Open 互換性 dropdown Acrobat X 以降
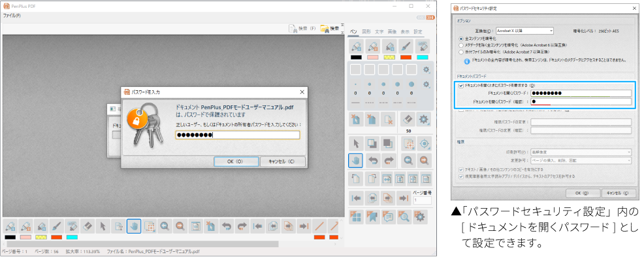The image size is (644, 261). [524, 30]
